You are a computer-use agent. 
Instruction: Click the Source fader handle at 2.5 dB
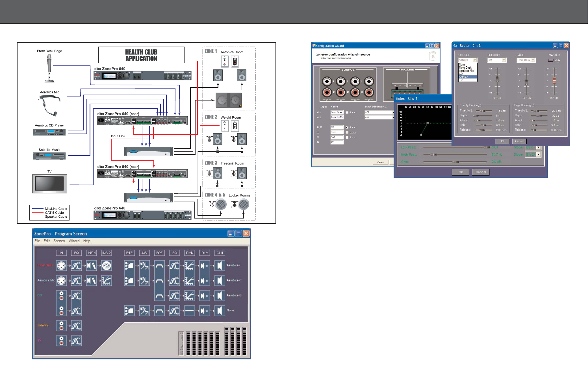click(x=497, y=79)
